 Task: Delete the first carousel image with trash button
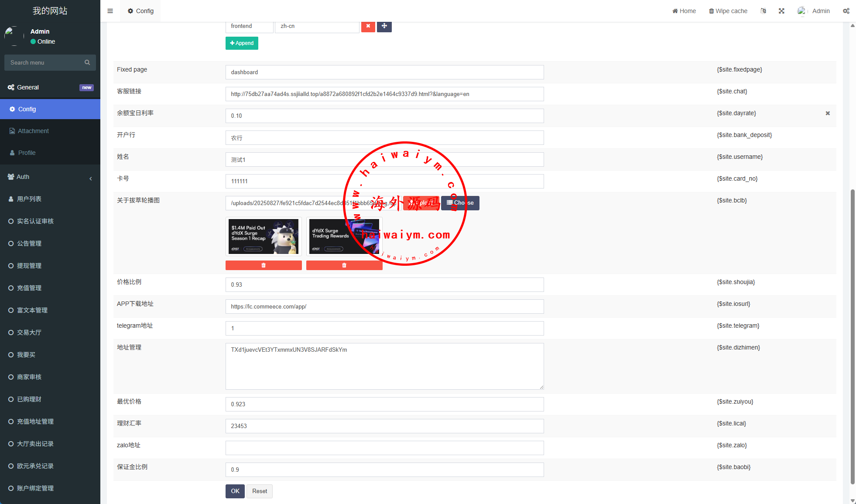(x=264, y=265)
